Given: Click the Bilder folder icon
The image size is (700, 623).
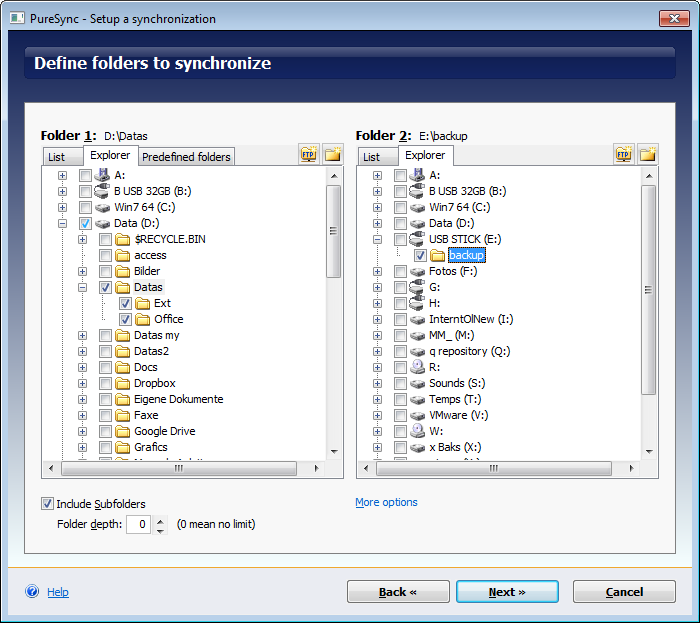Looking at the screenshot, I should tap(123, 271).
